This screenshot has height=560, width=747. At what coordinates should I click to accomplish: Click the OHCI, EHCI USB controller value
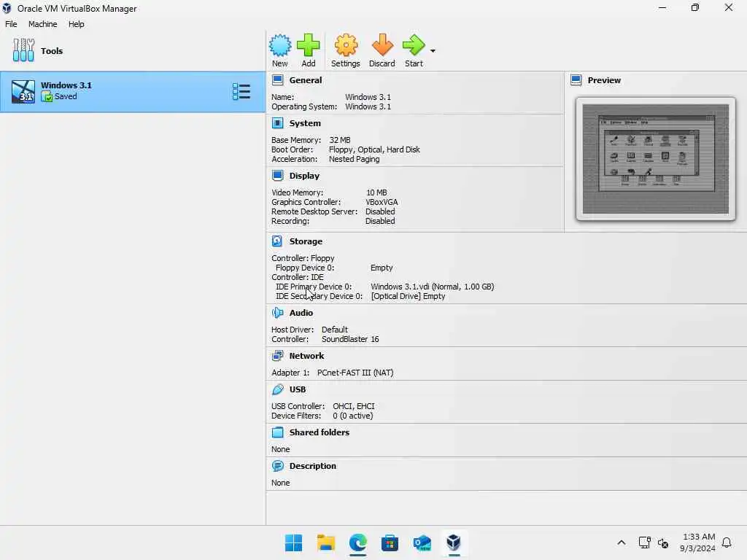[354, 406]
